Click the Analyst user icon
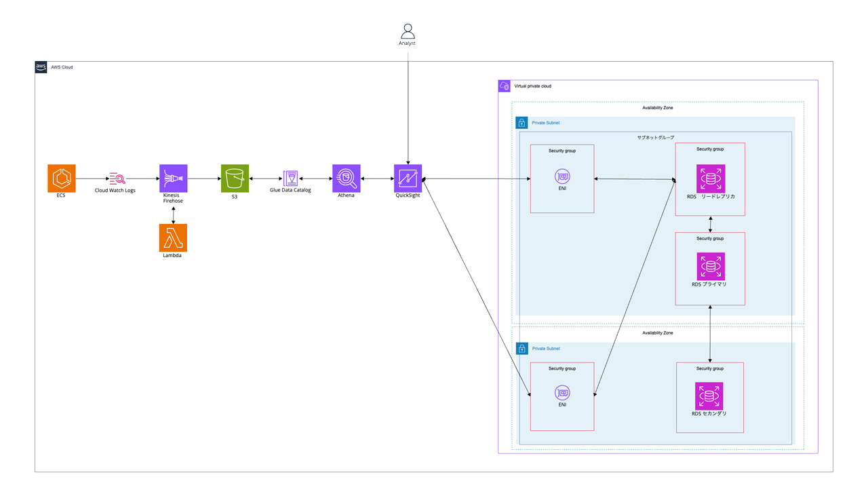 [408, 31]
